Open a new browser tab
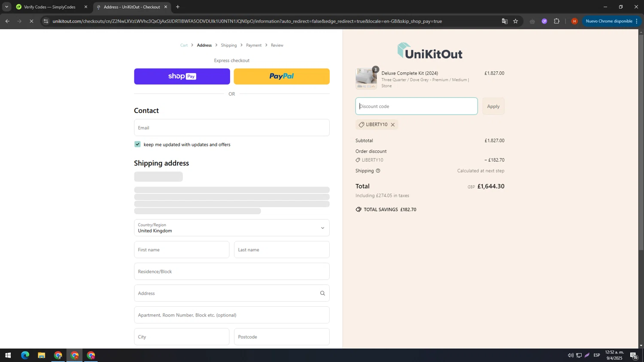Screen dimensions: 644x362 coord(178,7)
